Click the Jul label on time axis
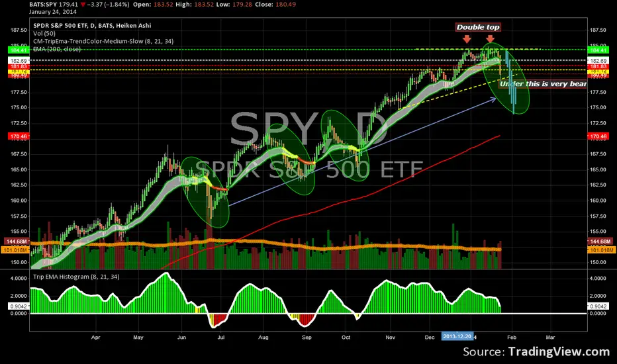 220,338
